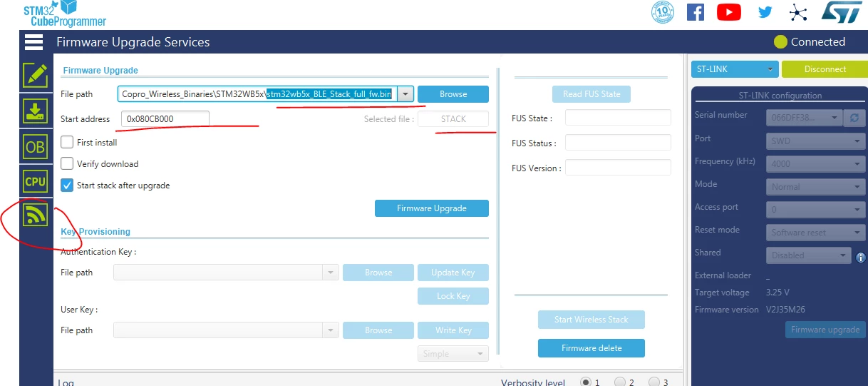The height and width of the screenshot is (386, 868).
Task: Click the Firmware Upgrade section heading
Action: [x=100, y=71]
